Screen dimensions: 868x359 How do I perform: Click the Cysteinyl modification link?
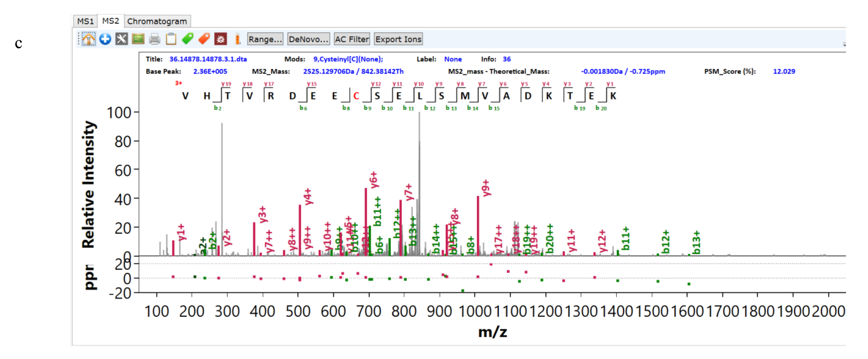pyautogui.click(x=349, y=59)
